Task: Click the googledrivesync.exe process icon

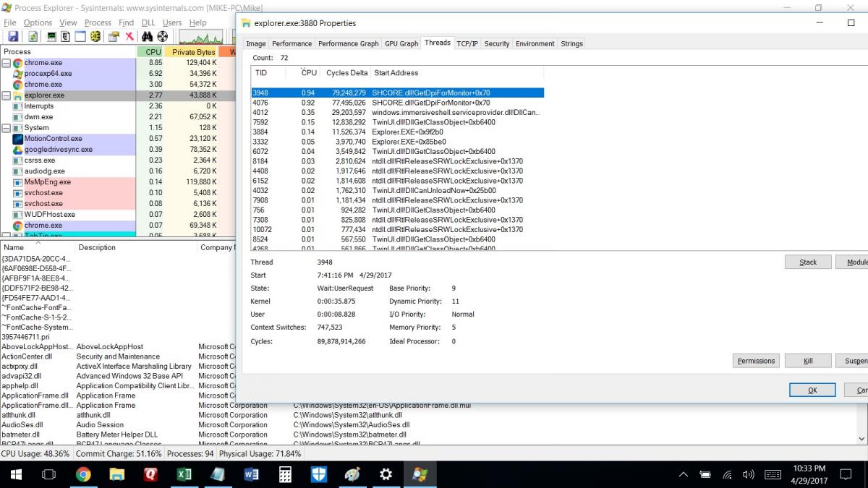Action: [18, 150]
